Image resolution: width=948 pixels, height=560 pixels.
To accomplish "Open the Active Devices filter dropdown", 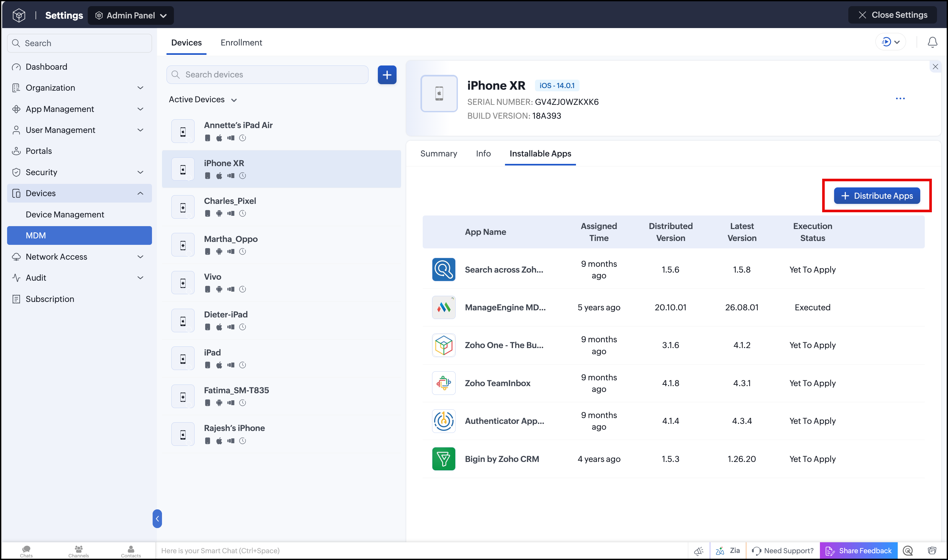I will point(203,100).
